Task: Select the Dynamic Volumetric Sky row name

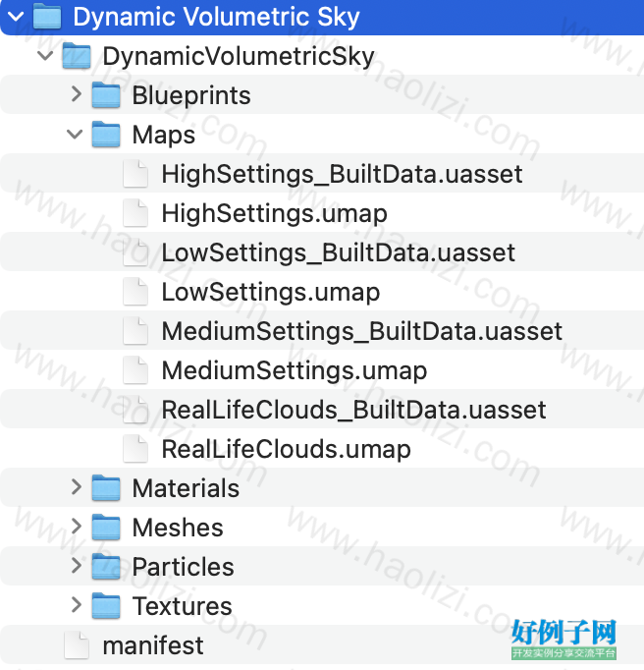Action: pos(216,17)
